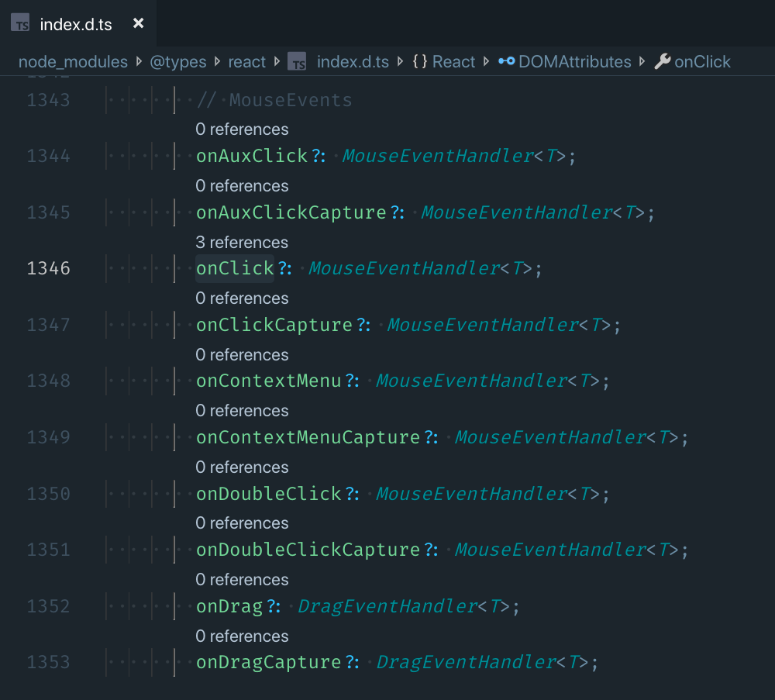775x700 pixels.
Task: Close the index.d.ts tab
Action: tap(139, 23)
